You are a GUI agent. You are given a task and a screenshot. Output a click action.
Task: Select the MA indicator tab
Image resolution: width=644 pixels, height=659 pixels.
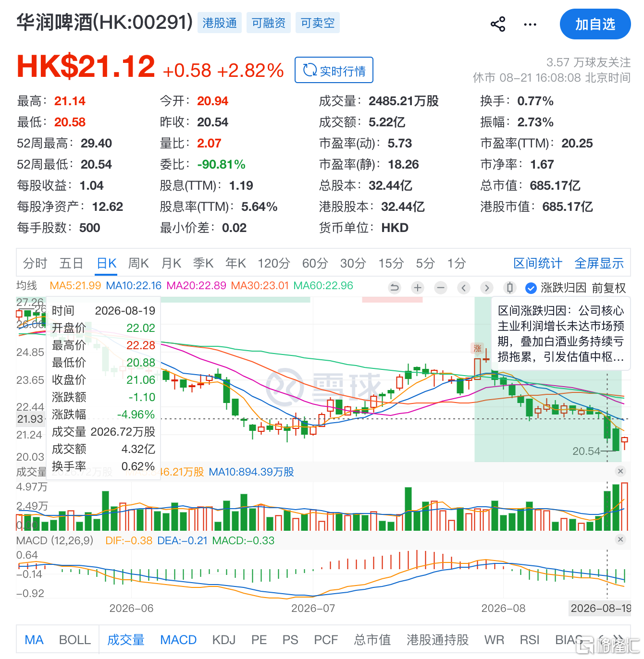34,640
